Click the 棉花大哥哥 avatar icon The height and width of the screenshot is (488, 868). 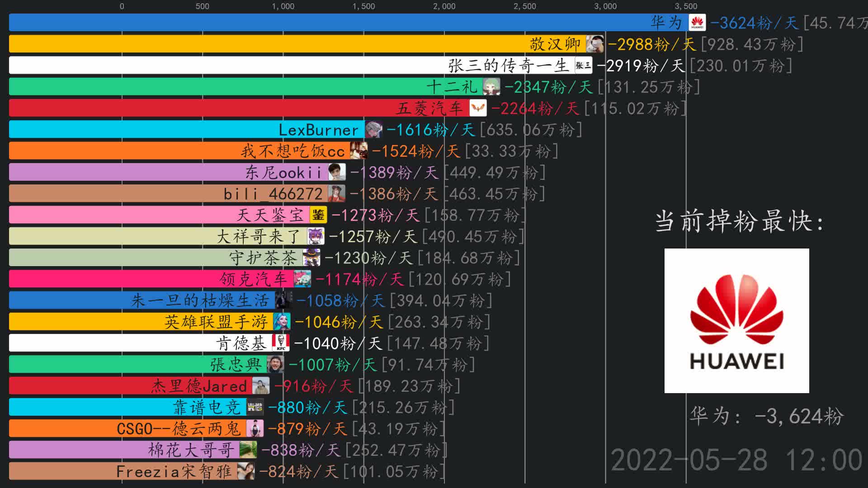tap(248, 450)
